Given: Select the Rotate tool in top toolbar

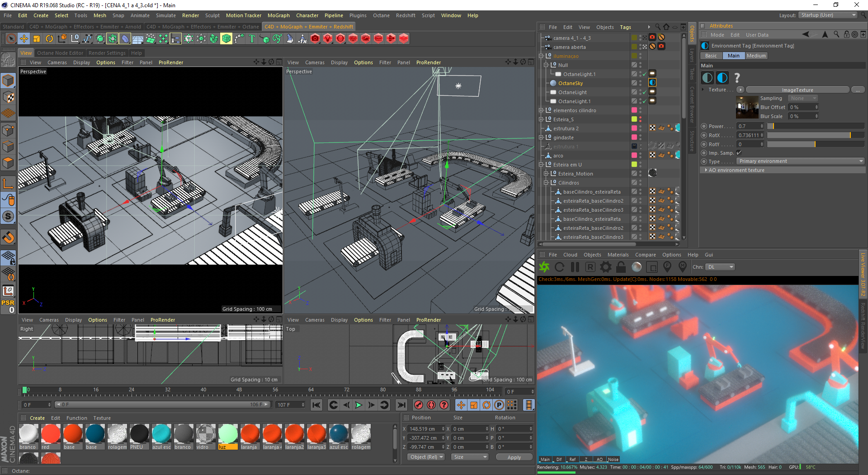Looking at the screenshot, I should point(49,39).
